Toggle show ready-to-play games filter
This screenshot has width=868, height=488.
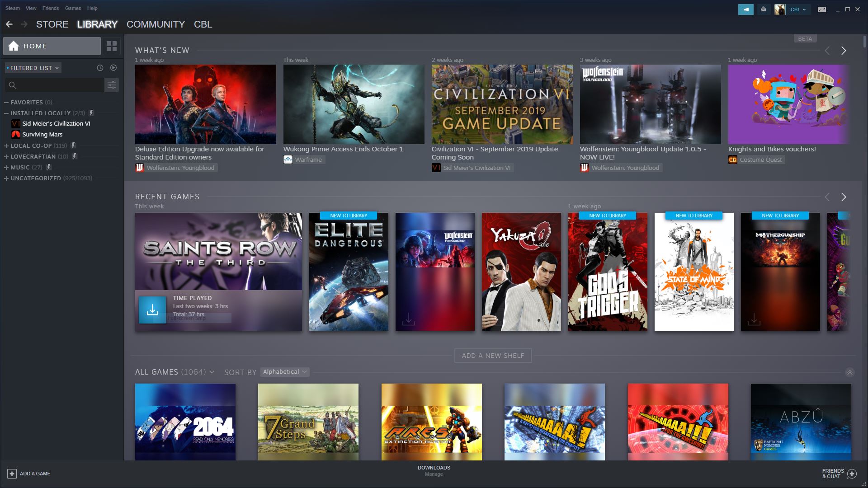click(x=113, y=68)
